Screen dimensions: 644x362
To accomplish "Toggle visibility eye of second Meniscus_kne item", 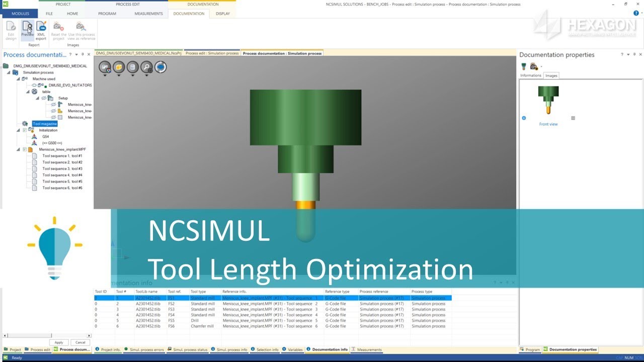I will point(53,111).
